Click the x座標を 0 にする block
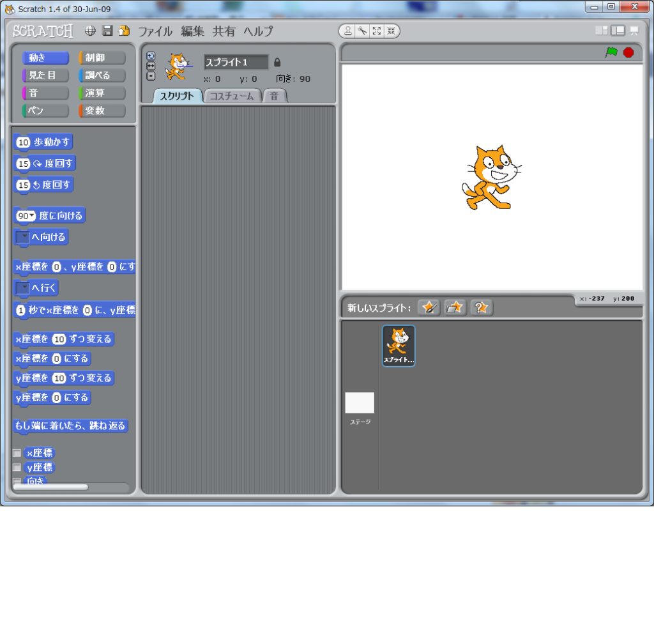654x644 pixels. 52,358
